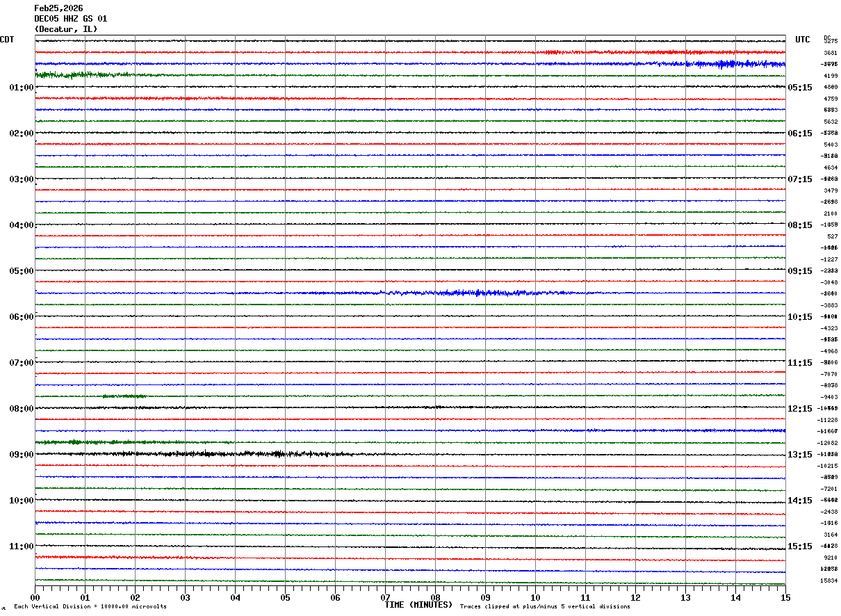Click the CDT timezone column header
This screenshot has width=841, height=616.
coord(7,40)
